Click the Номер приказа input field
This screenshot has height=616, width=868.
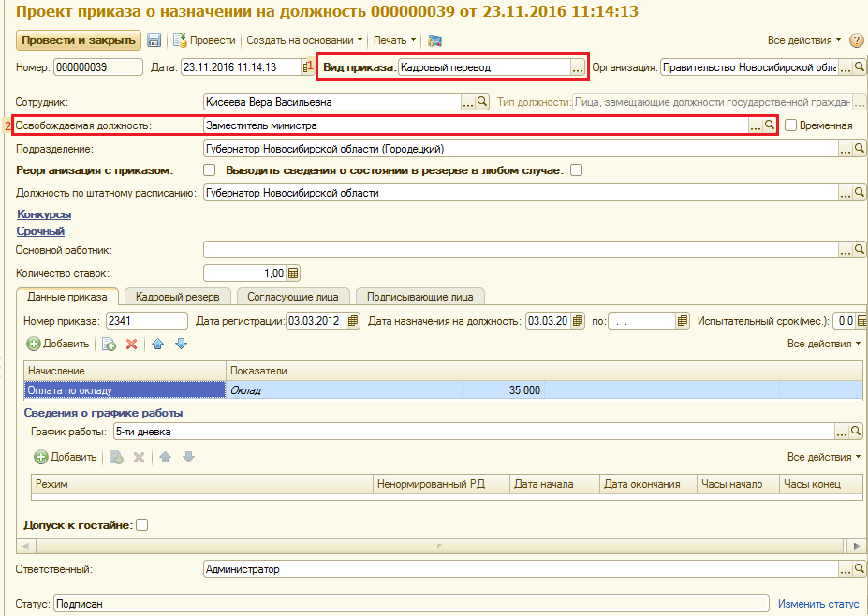(x=147, y=321)
